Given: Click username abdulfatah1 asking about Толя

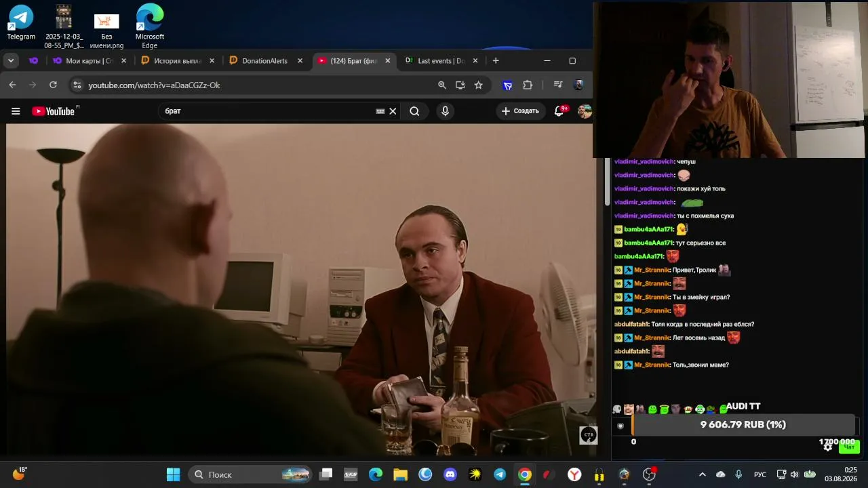Looking at the screenshot, I should 631,324.
